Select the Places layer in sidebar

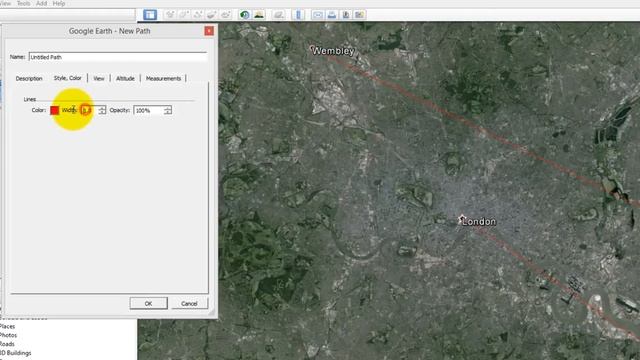7,326
